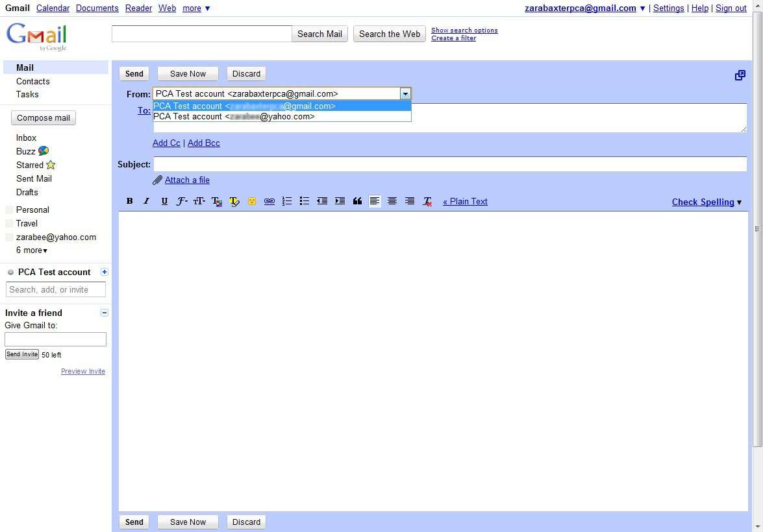
Task: Select the yahoo.com From address option
Action: [282, 116]
